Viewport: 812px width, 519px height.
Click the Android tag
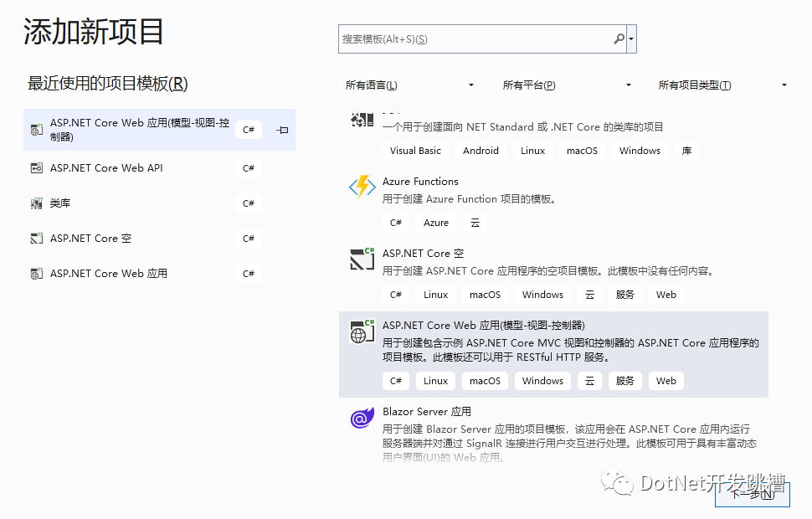(x=481, y=151)
